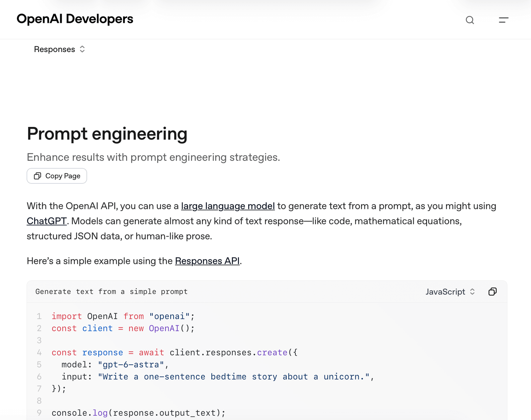531x420 pixels.
Task: Click line number 1 in code block
Action: coord(39,316)
